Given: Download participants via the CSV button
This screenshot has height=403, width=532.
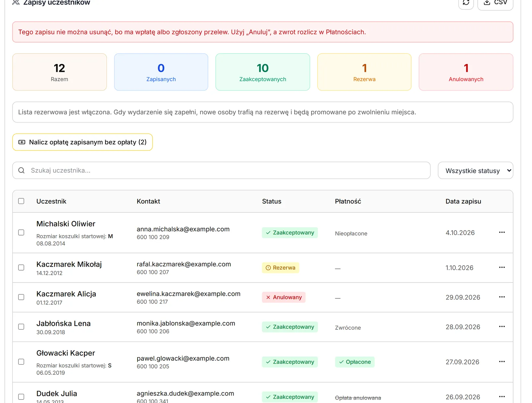Looking at the screenshot, I should (495, 3).
